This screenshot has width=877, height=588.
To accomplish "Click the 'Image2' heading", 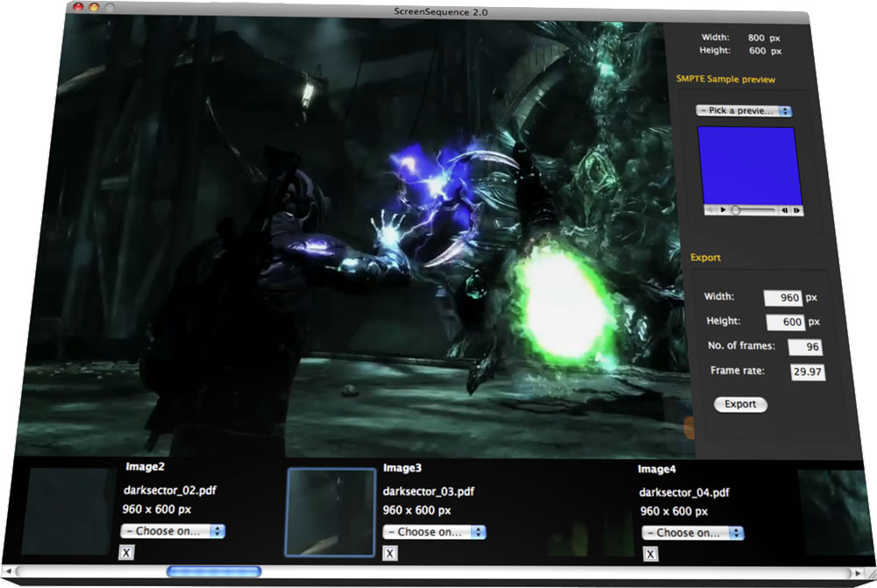I will [145, 467].
